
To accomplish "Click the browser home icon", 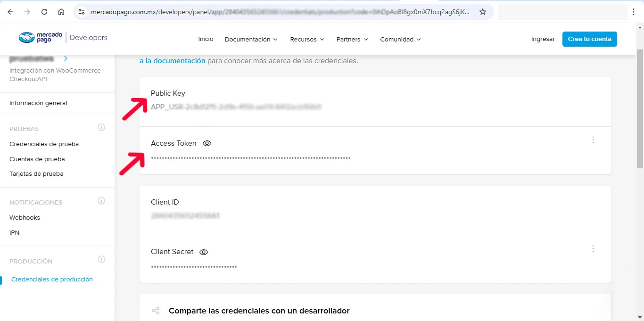I will 61,12.
